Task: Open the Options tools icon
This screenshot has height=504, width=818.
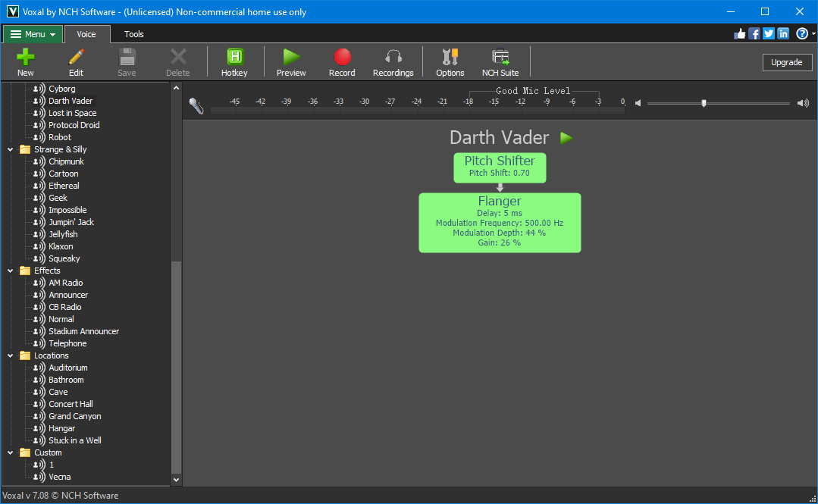Action: pos(450,56)
